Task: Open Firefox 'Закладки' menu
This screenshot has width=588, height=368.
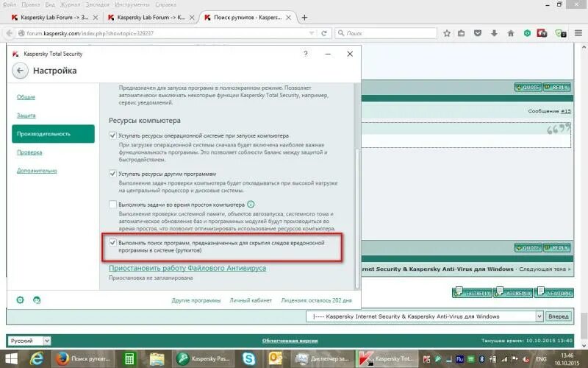Action: [97, 4]
